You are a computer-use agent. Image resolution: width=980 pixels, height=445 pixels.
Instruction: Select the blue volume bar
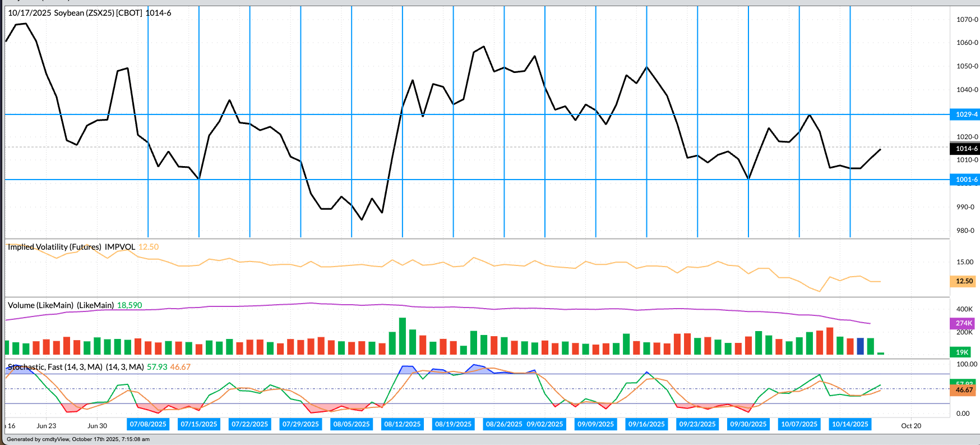coord(860,346)
